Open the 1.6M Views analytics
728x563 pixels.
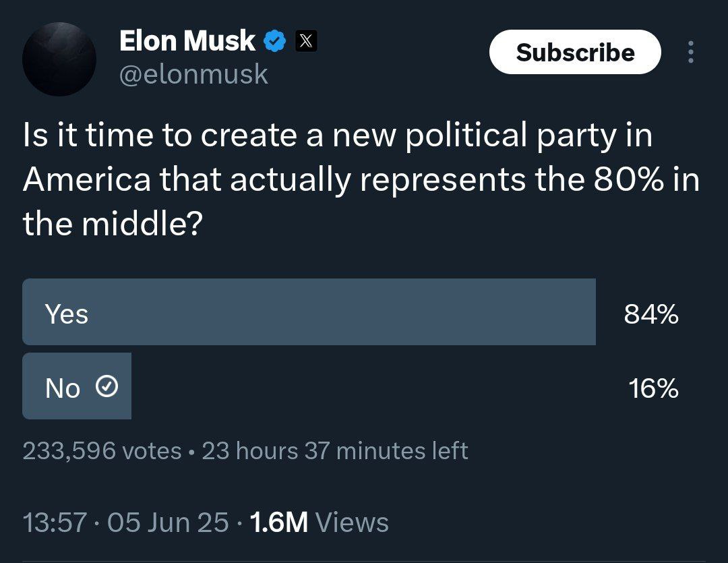pyautogui.click(x=319, y=523)
